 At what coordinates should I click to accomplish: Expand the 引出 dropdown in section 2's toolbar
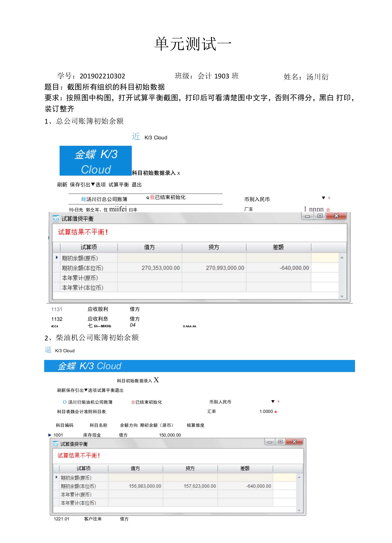(x=86, y=390)
